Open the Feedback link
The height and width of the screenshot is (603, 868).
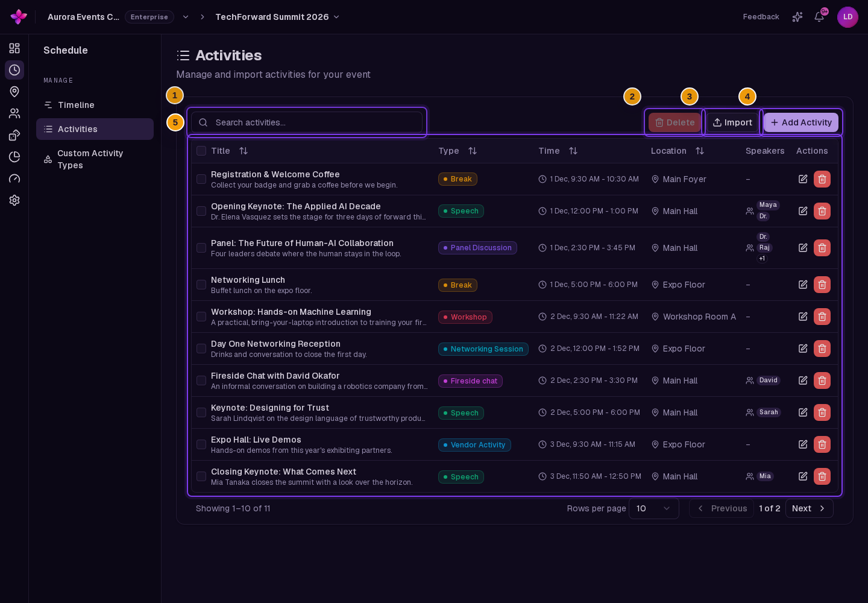pos(761,17)
